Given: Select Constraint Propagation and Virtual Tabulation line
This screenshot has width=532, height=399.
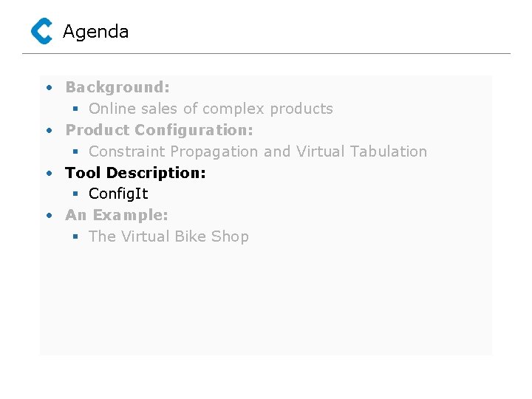Looking at the screenshot, I should 258,151.
